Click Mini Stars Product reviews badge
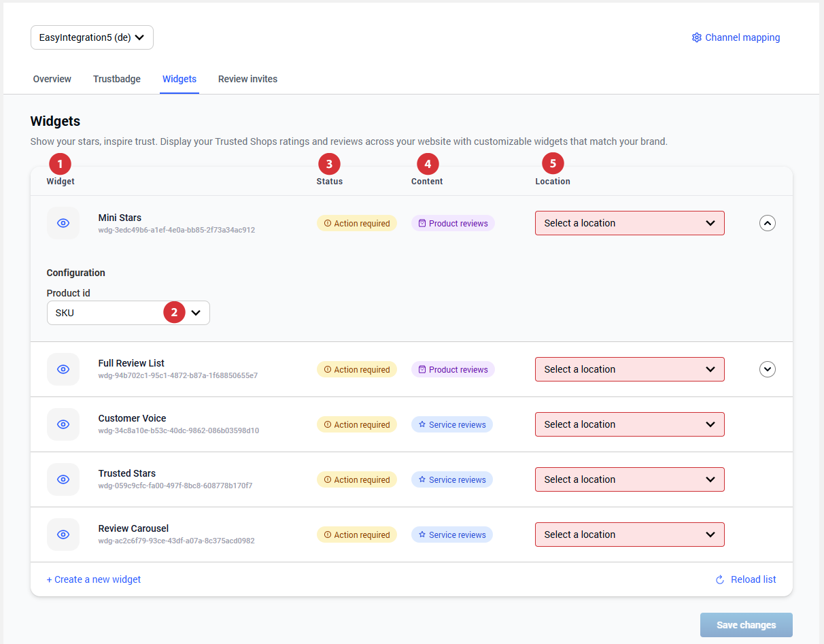 click(x=453, y=223)
